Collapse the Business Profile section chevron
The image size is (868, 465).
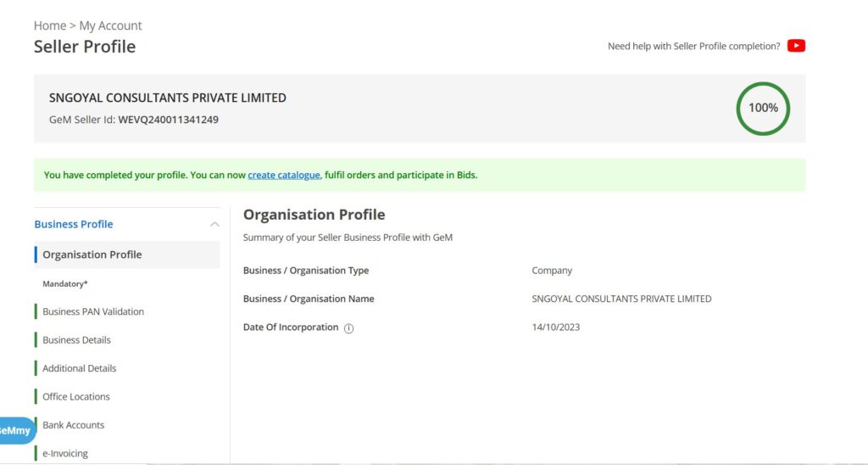pyautogui.click(x=214, y=225)
